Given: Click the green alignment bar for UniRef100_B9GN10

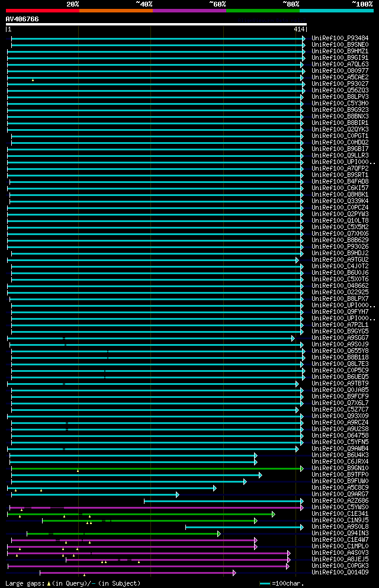Looking at the screenshot, I should (158, 469).
